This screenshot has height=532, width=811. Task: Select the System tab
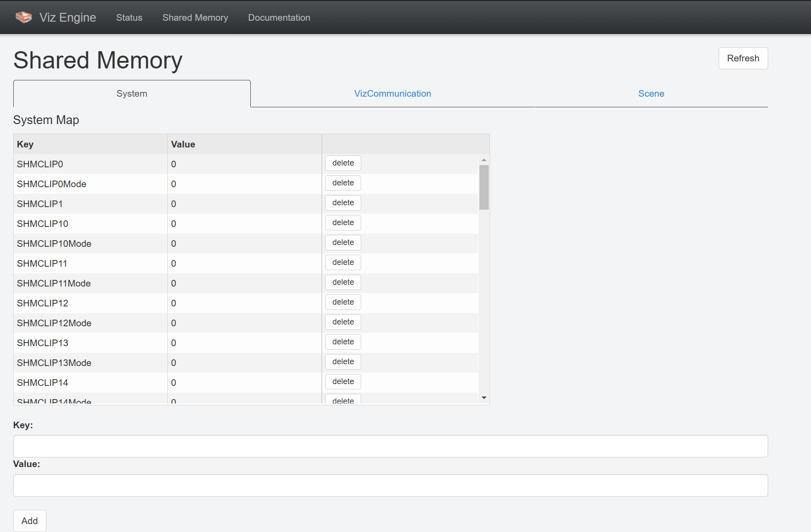(132, 94)
